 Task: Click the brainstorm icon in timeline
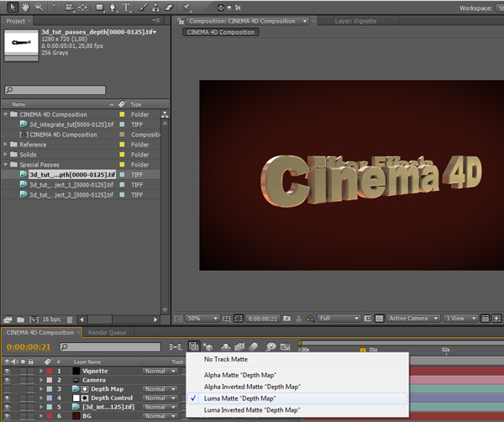271,346
